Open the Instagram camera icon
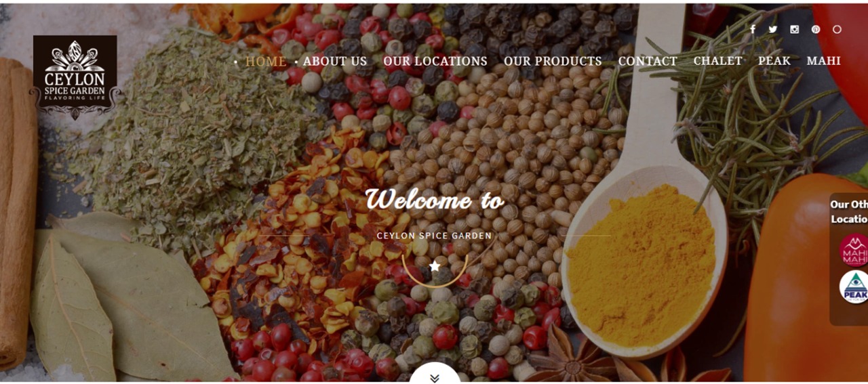This screenshot has height=384, width=868. (x=794, y=29)
